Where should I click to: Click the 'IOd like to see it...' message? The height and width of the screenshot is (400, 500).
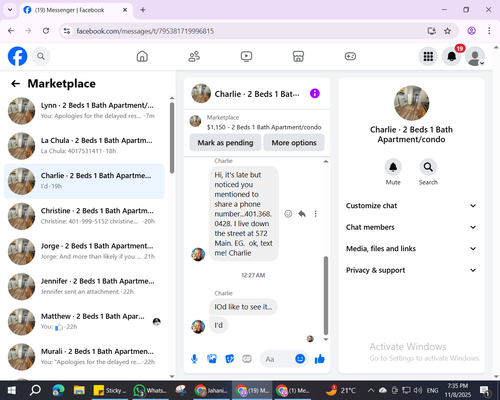coord(243,307)
